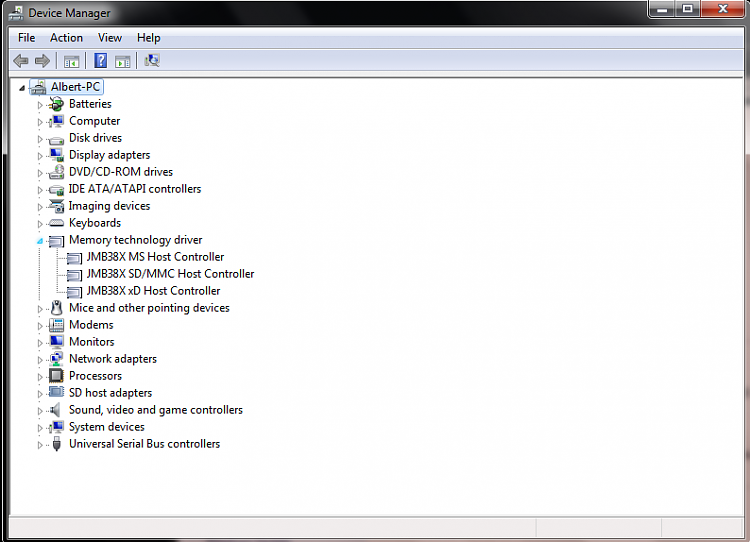Maximize the Device Manager window
Image resolution: width=750 pixels, height=542 pixels.
point(688,9)
